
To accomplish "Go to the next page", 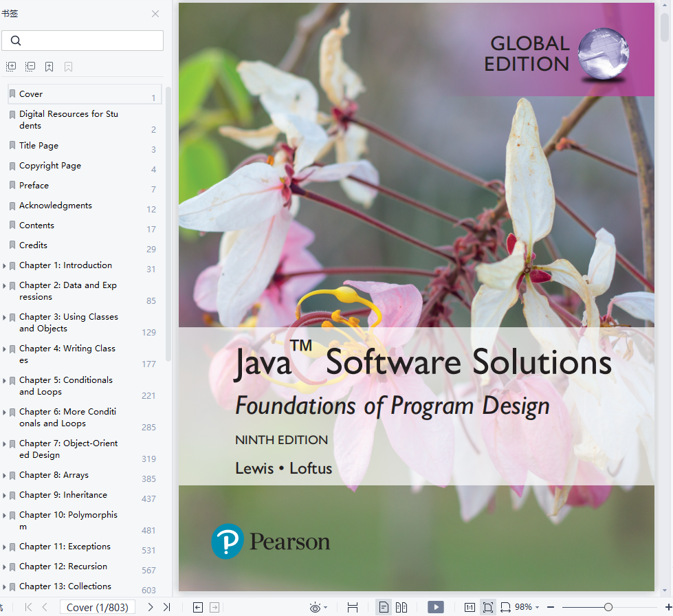I will click(x=151, y=607).
